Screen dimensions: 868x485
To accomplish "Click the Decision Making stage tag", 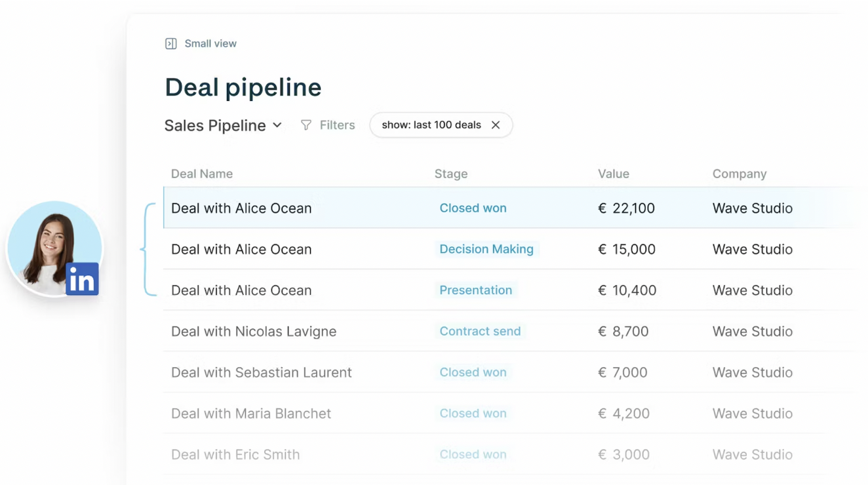I will tap(486, 249).
